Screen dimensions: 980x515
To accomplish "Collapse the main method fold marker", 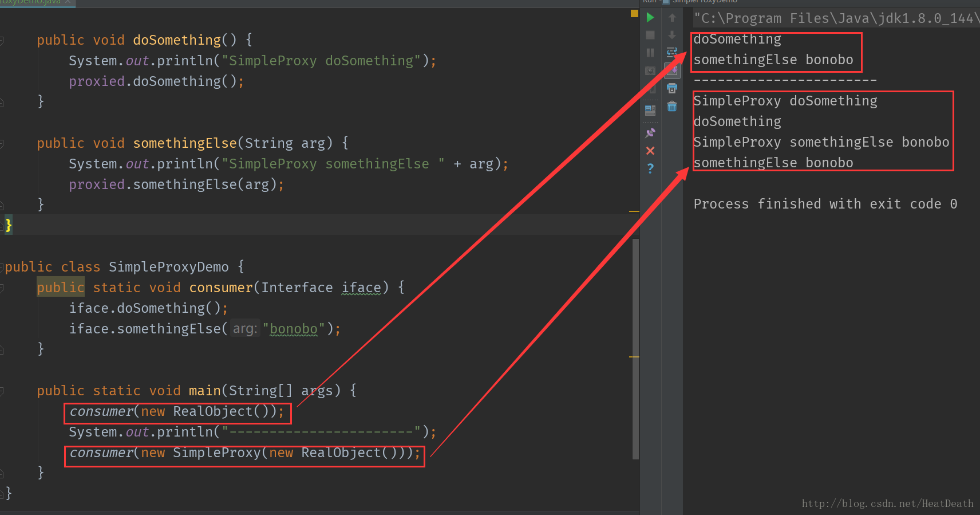I will tap(2, 391).
